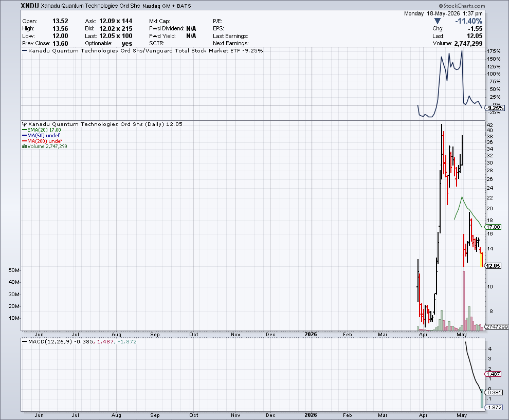Click the XNDU ticker symbol
This screenshot has height=420, width=509.
(x=30, y=6)
